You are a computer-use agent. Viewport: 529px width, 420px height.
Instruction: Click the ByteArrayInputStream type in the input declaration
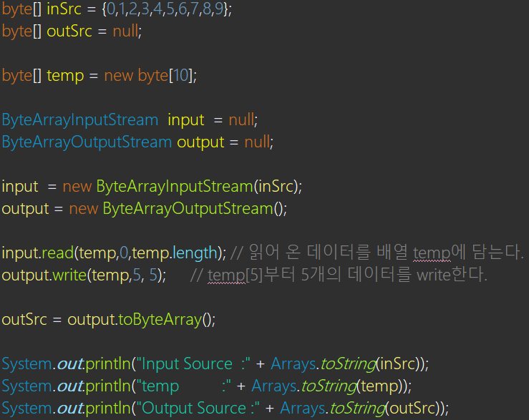pyautogui.click(x=80, y=120)
